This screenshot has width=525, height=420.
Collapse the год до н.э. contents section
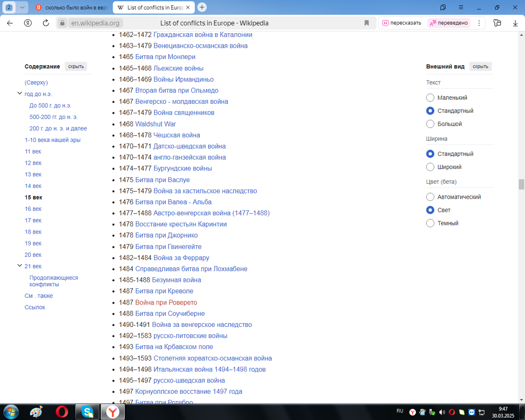tap(19, 94)
